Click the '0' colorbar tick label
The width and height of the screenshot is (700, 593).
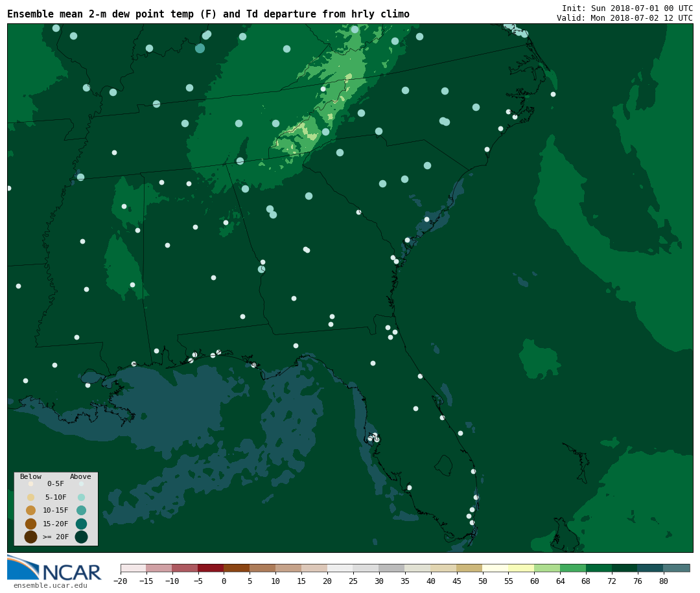pos(224,581)
